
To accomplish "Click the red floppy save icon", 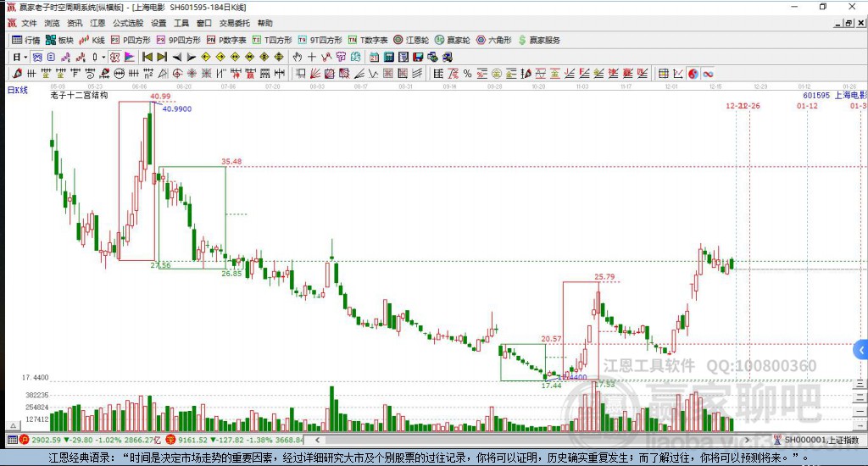I will 418,57.
